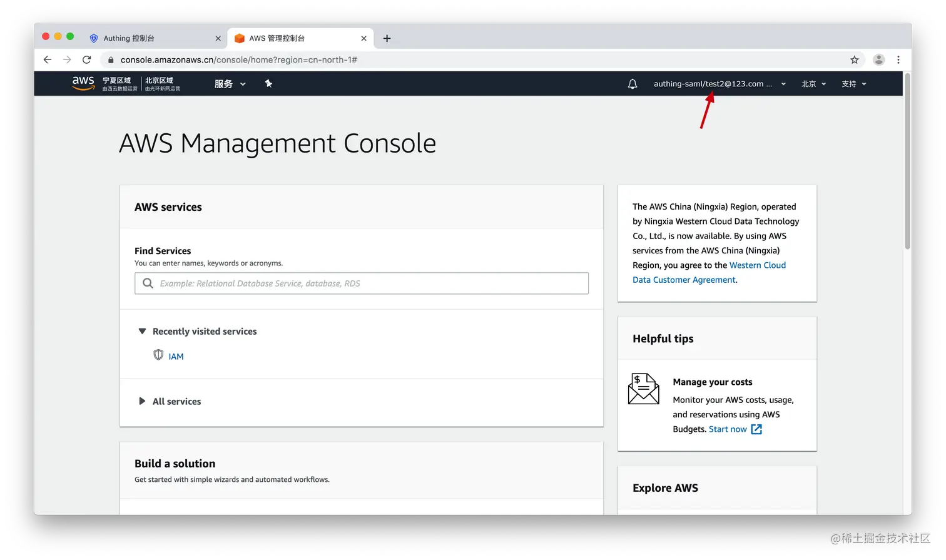The height and width of the screenshot is (560, 946).
Task: Switch to the Authing 控制台 tab
Action: 155,38
